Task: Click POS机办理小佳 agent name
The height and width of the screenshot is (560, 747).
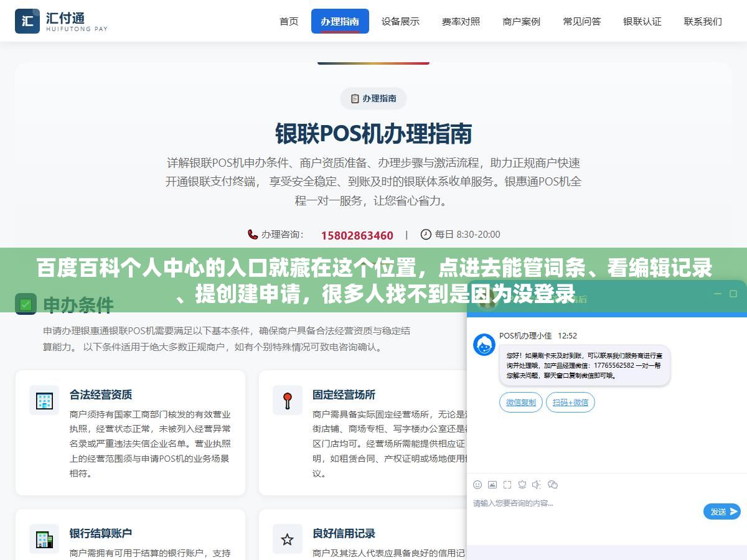Action: pyautogui.click(x=525, y=335)
